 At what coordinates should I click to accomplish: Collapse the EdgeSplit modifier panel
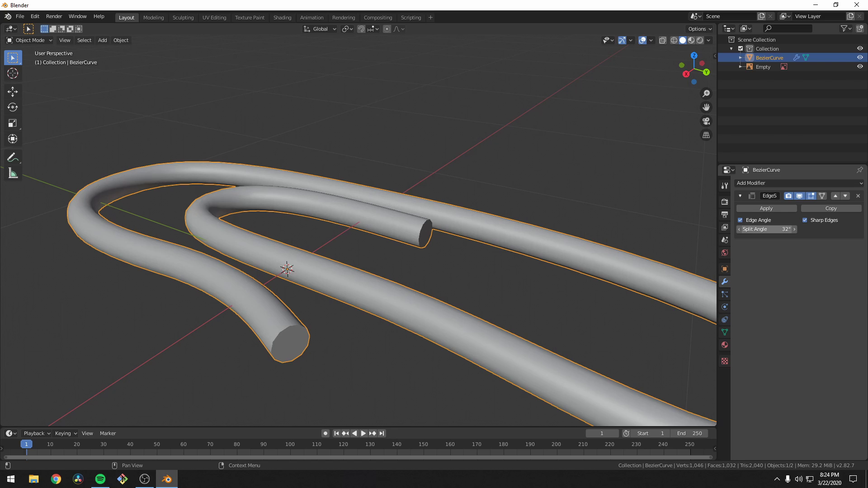(740, 196)
